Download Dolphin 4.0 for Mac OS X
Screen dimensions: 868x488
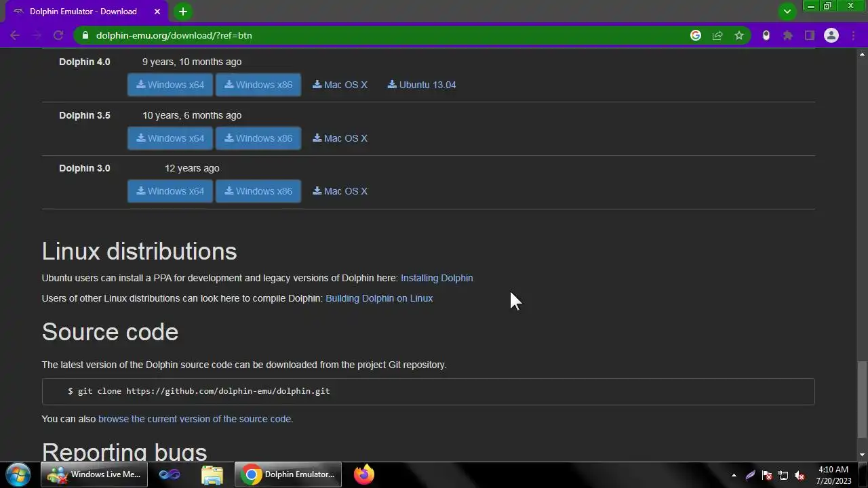340,85
